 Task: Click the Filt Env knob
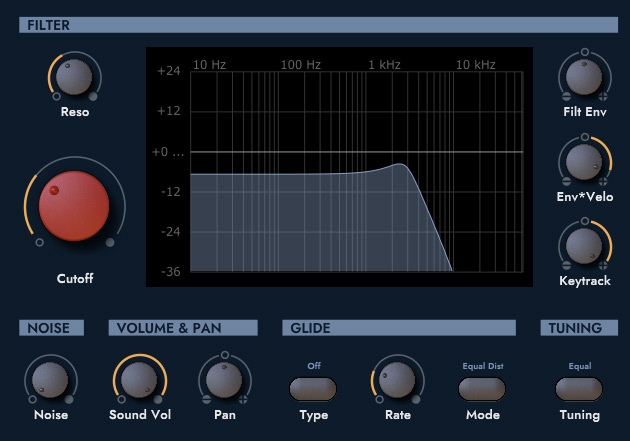[585, 76]
